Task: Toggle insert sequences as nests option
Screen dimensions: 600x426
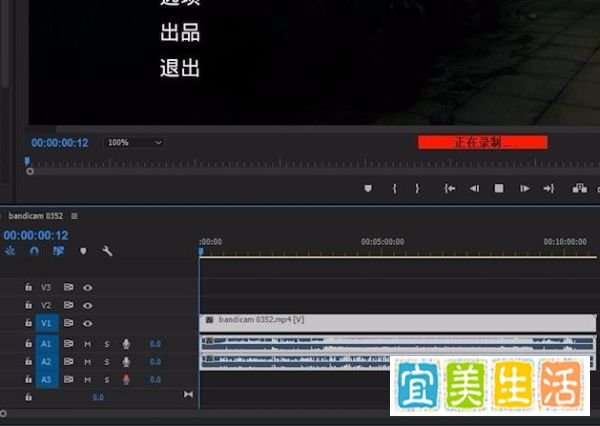Action: 10,251
